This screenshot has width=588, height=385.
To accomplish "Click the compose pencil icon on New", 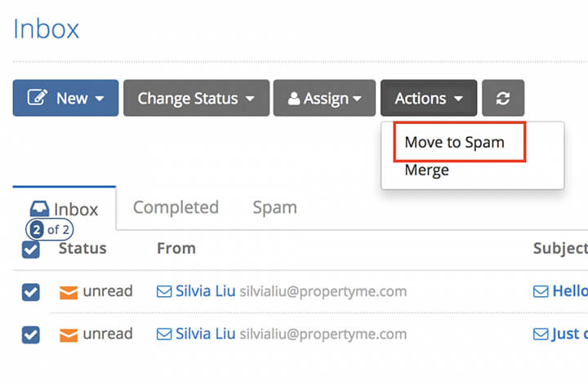I will (x=37, y=97).
